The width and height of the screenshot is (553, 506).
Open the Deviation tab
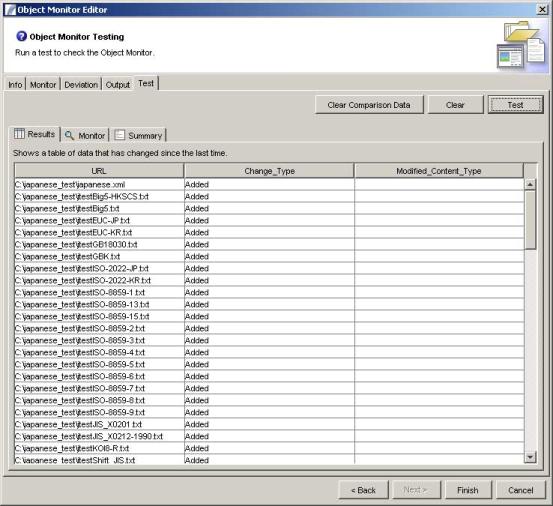click(x=81, y=85)
